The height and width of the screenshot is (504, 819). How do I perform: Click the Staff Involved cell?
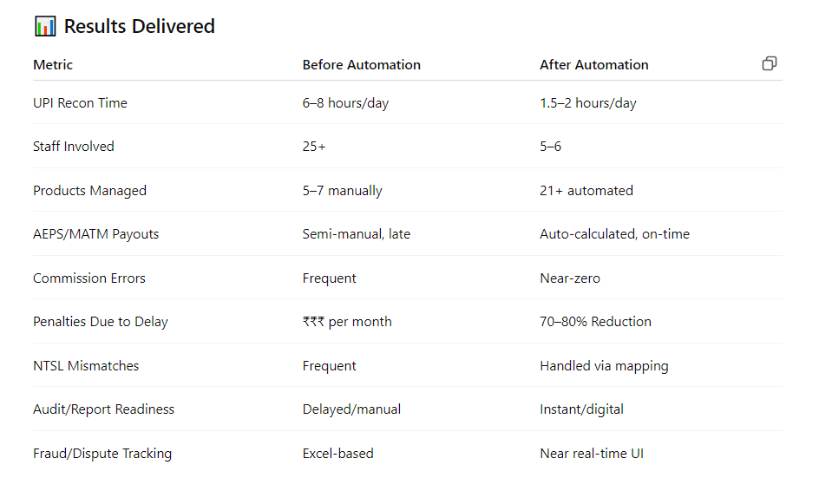(x=74, y=147)
